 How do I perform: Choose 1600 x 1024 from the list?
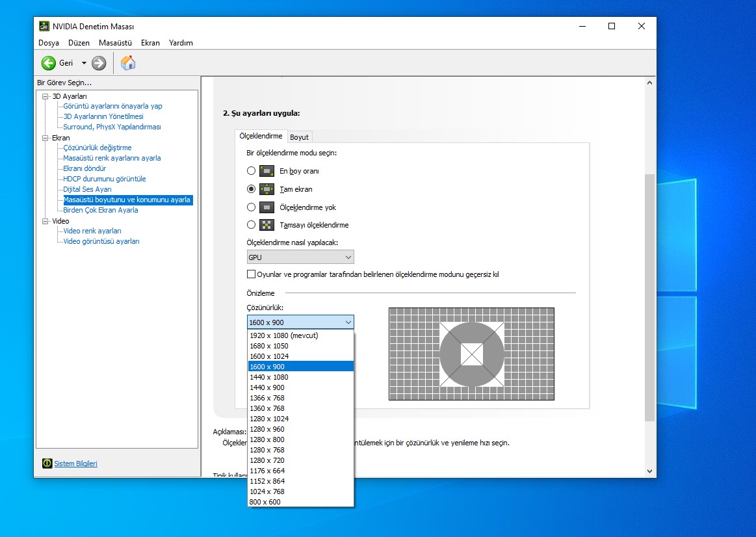(x=301, y=356)
